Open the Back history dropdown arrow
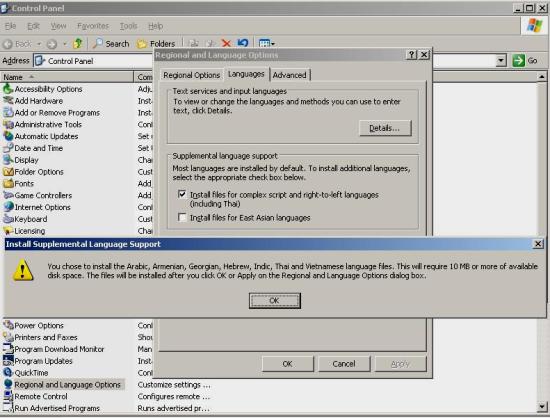The height and width of the screenshot is (418, 550). (x=39, y=44)
